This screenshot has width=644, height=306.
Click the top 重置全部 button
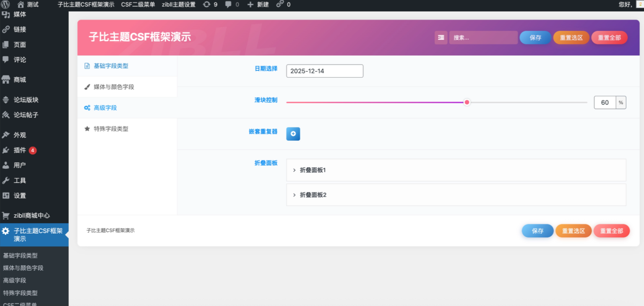point(610,37)
